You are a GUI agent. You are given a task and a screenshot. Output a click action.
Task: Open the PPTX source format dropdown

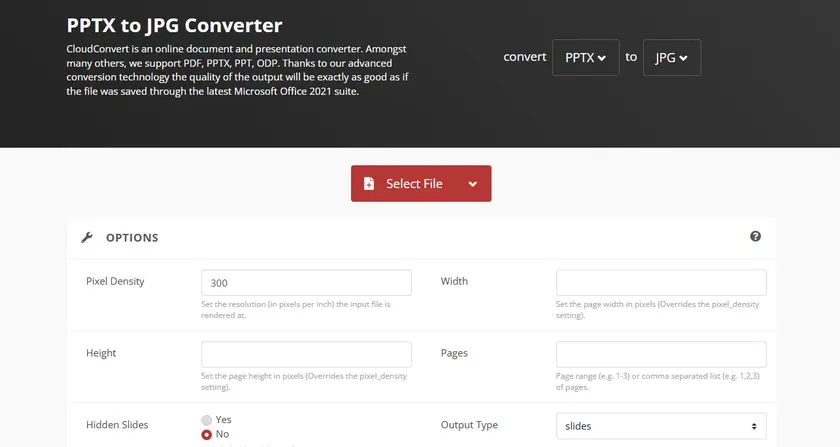(585, 58)
